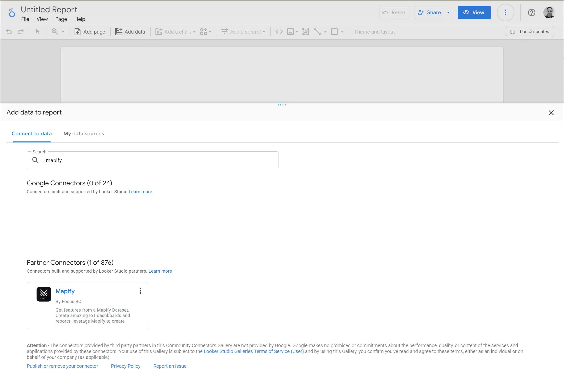Open Add a control dropdown
The image size is (564, 392).
point(243,32)
